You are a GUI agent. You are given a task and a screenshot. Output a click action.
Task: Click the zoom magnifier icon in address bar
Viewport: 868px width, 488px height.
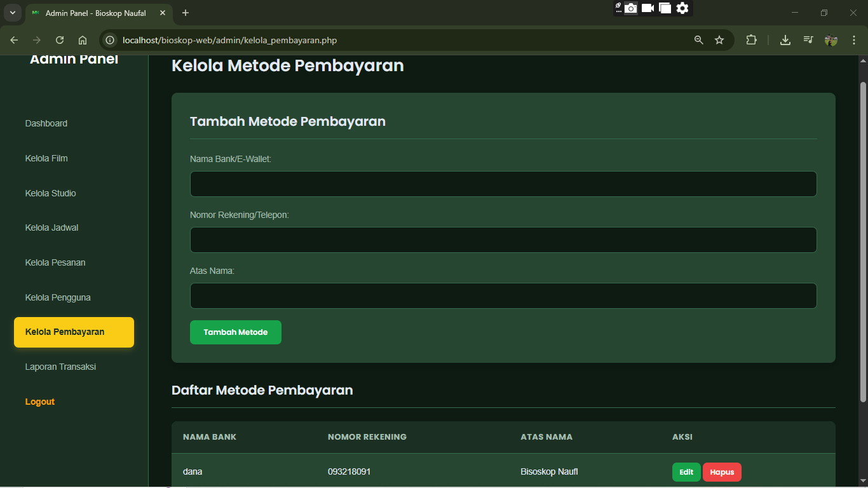[699, 40]
